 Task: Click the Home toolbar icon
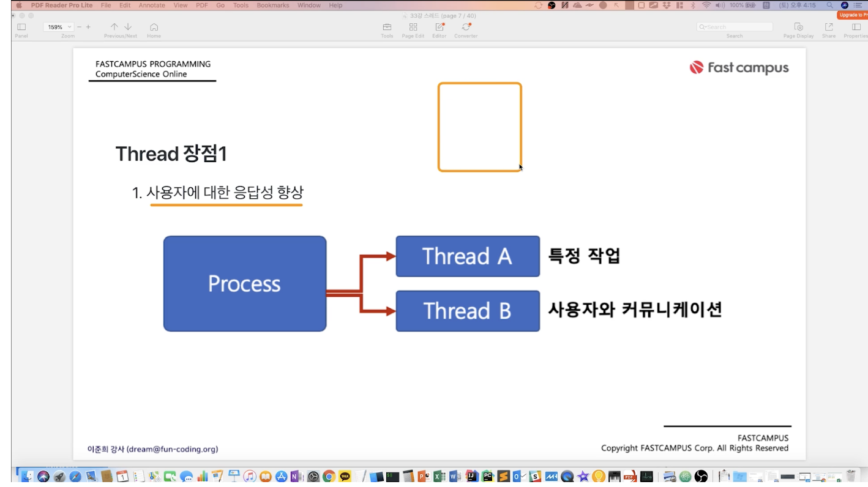tap(154, 27)
